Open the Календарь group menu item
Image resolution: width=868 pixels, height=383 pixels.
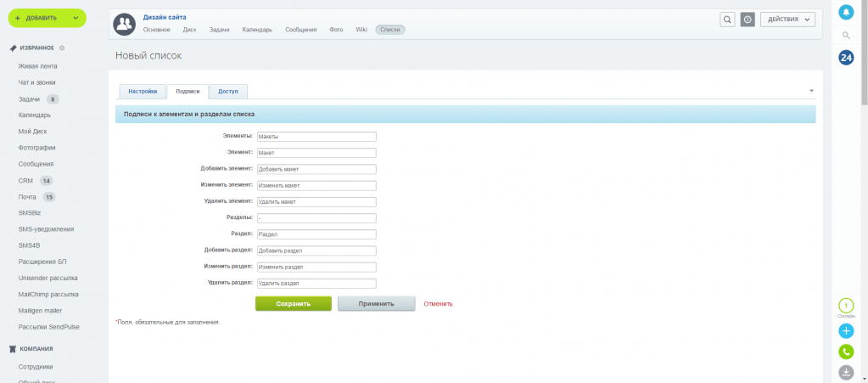(x=257, y=30)
